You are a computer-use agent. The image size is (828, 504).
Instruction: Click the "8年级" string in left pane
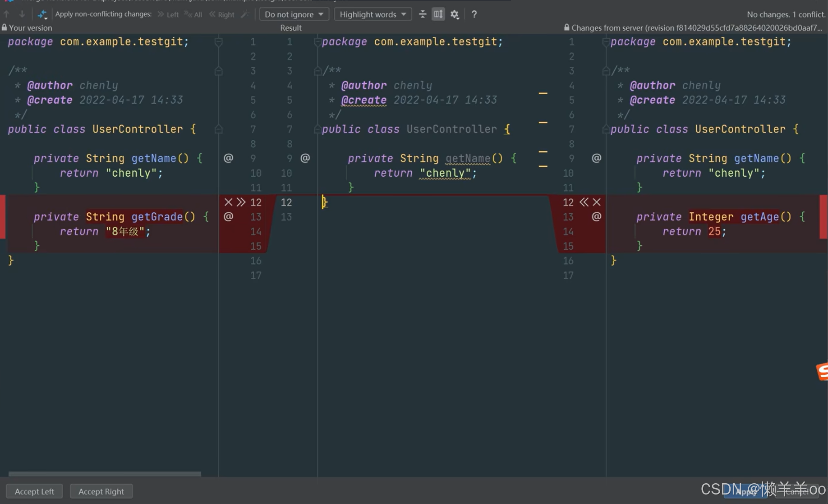point(125,231)
